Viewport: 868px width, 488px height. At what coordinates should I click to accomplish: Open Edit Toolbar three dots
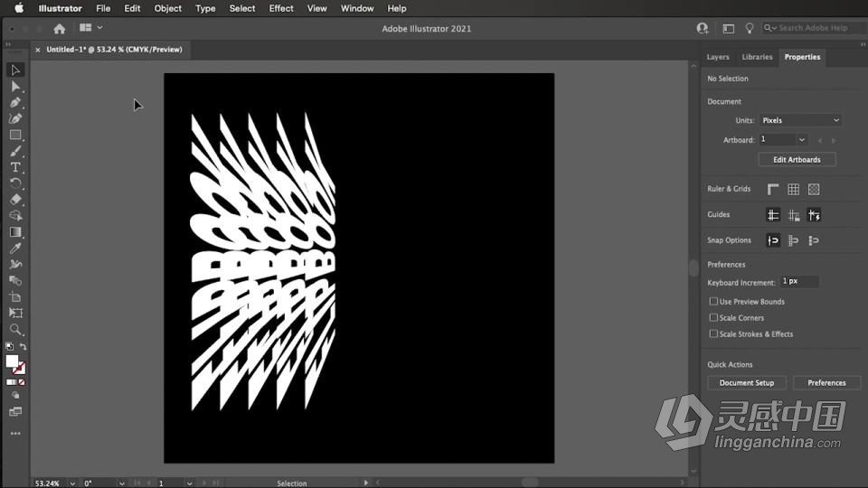pyautogui.click(x=15, y=433)
